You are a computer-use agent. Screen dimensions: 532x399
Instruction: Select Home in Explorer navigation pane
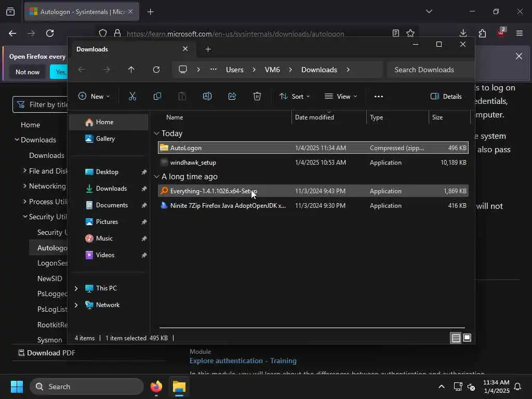point(109,122)
